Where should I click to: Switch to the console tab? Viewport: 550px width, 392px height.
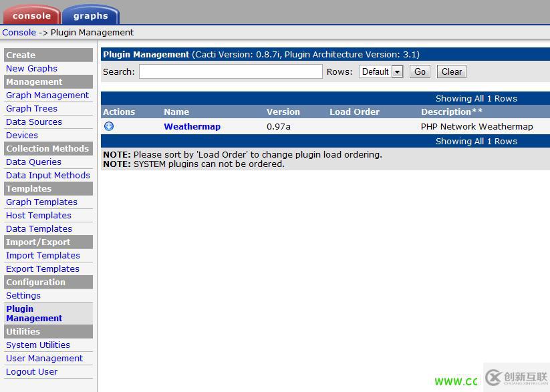[x=31, y=16]
